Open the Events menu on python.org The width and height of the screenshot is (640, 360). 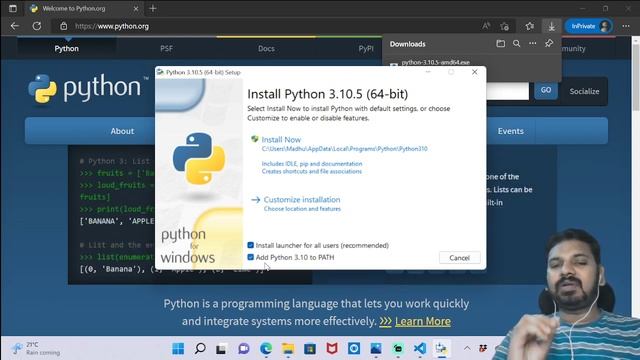pos(510,131)
